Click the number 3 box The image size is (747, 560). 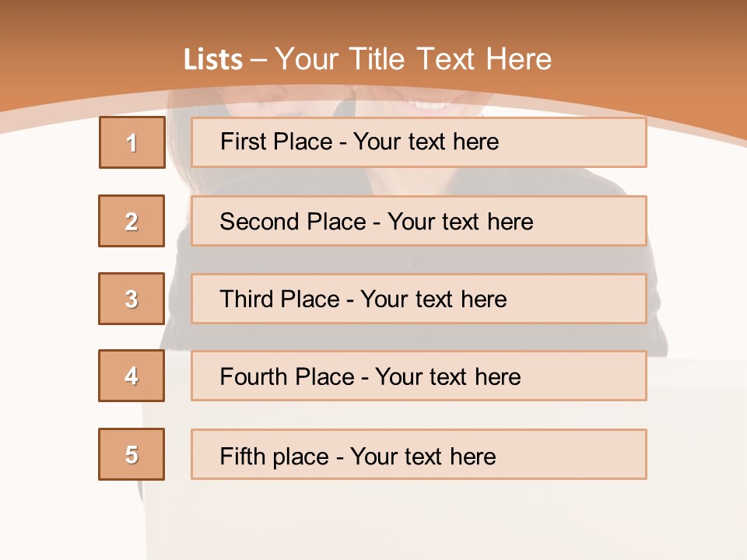pos(132,299)
